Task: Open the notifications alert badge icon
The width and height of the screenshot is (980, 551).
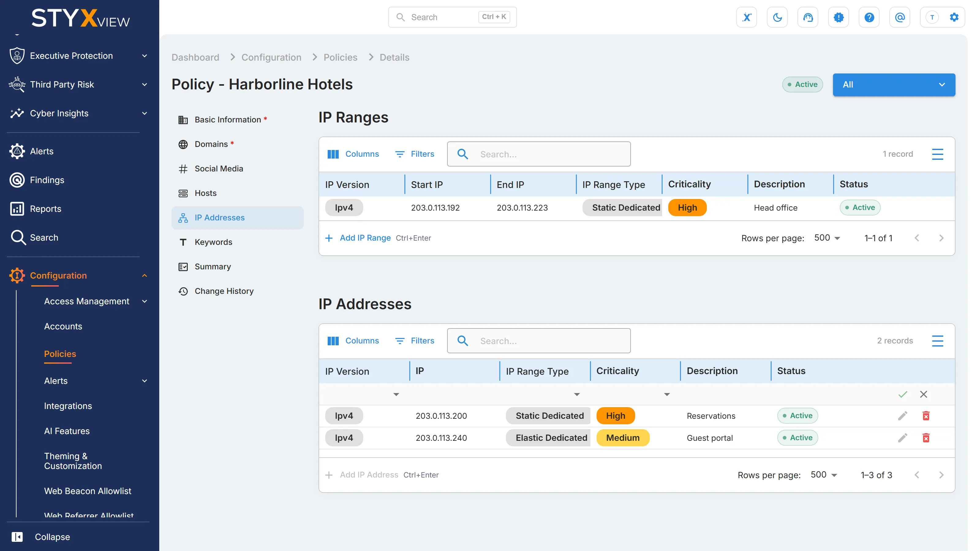Action: pyautogui.click(x=839, y=17)
